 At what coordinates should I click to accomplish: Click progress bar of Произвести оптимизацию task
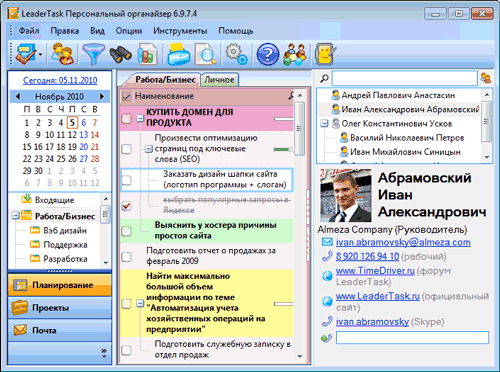click(x=283, y=149)
